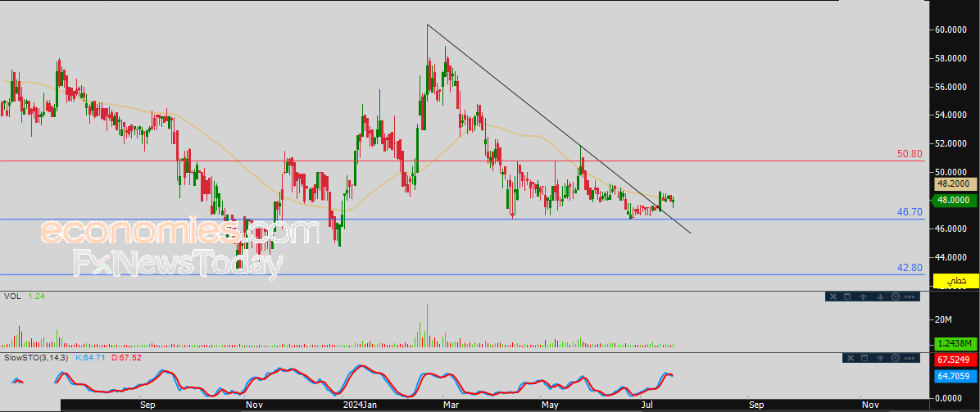Click the Mar date axis label
The image size is (980, 412).
(x=451, y=405)
